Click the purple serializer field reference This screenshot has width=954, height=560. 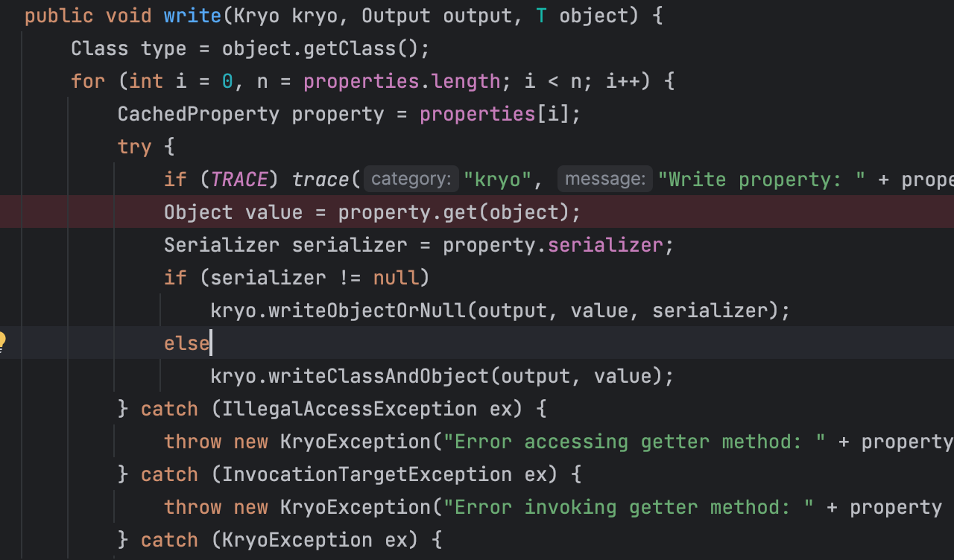[604, 245]
